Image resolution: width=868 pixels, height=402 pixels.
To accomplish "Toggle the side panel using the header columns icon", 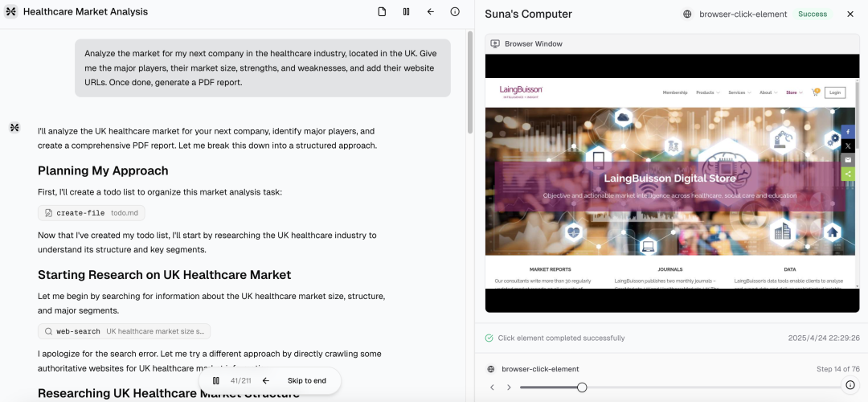I will click(407, 11).
